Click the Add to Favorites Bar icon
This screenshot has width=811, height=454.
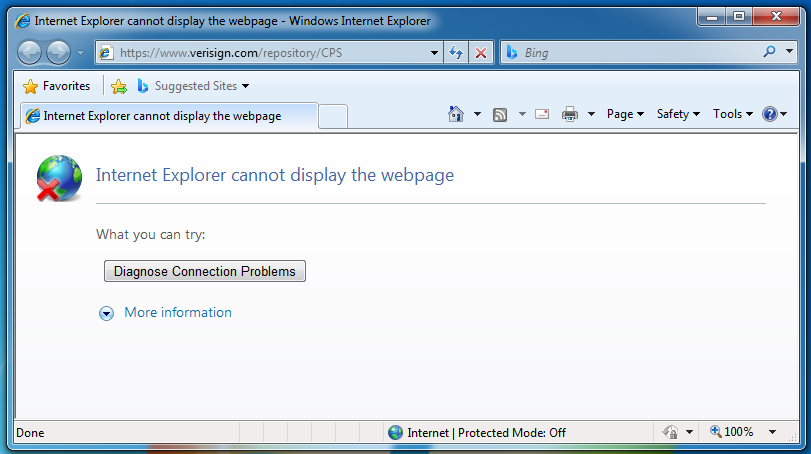click(119, 86)
